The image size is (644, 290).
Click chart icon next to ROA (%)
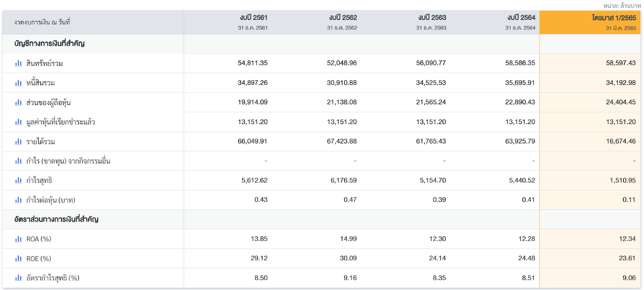pos(18,239)
